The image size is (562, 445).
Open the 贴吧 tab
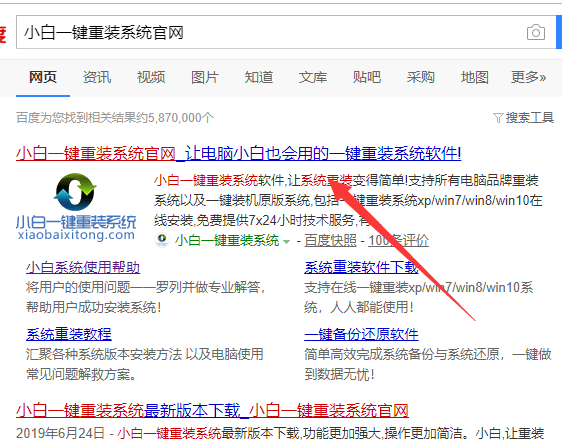tap(367, 77)
